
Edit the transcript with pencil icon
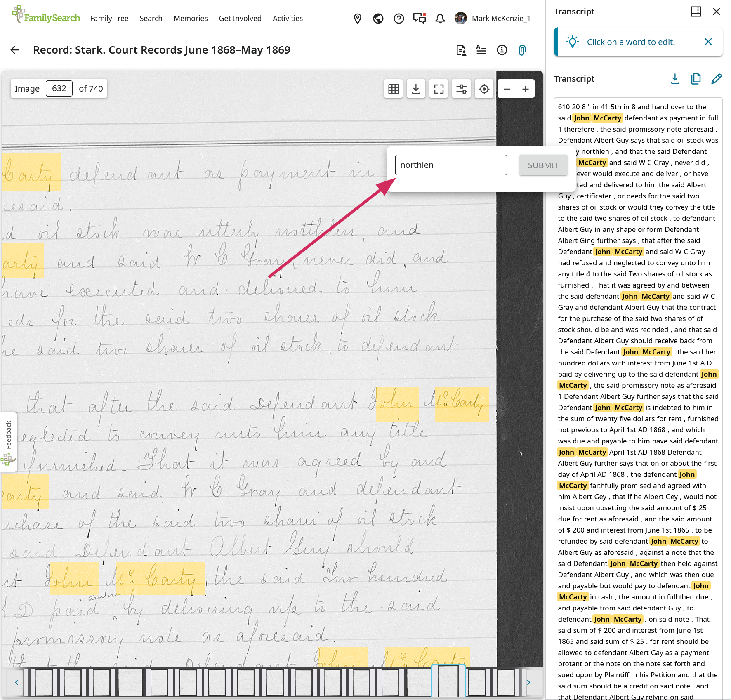717,79
